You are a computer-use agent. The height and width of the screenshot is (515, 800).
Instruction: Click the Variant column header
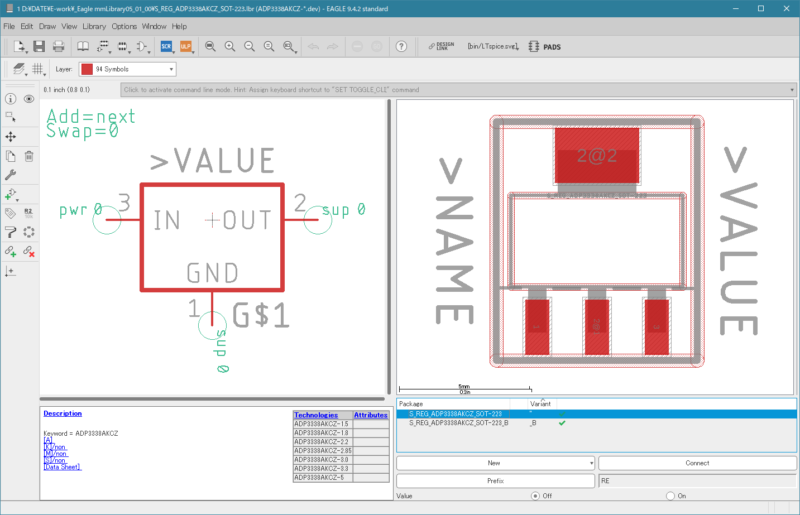(x=540, y=404)
